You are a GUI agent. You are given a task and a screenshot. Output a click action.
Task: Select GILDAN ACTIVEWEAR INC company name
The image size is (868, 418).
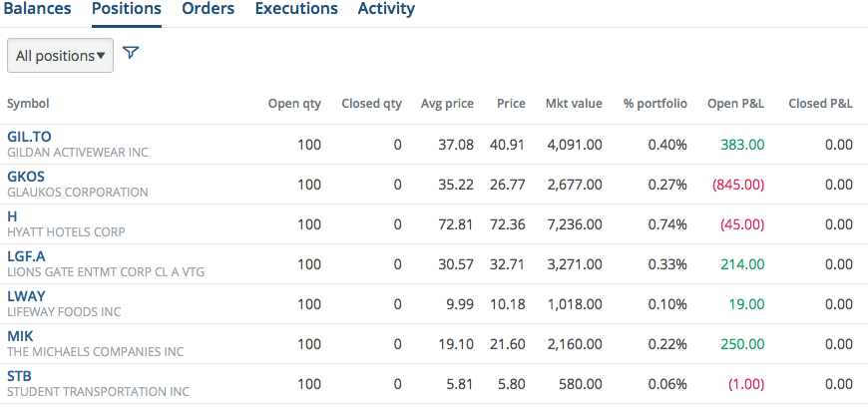tap(78, 152)
